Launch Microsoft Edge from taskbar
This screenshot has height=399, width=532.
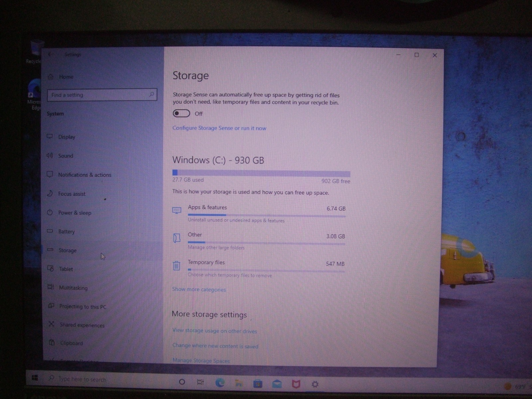220,383
